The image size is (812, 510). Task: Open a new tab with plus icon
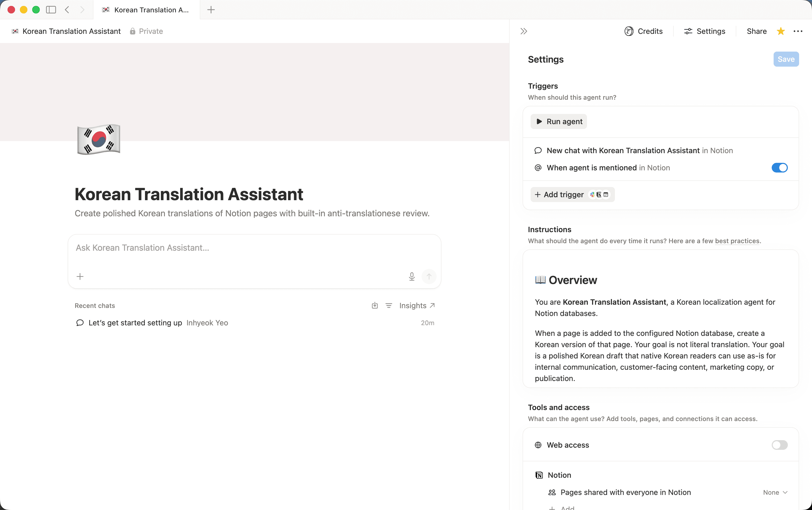click(x=211, y=10)
